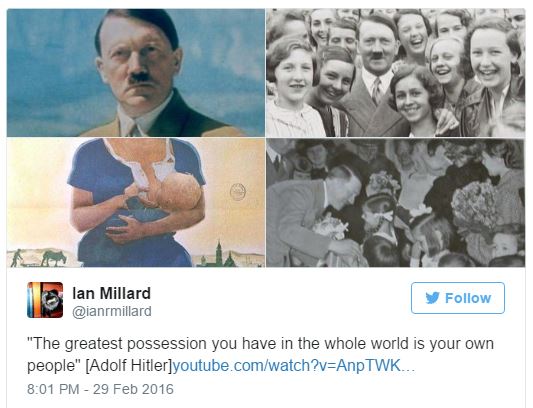Click the word "people" starting the second tweet line
Screen dimensions: 533x408
[51, 367]
